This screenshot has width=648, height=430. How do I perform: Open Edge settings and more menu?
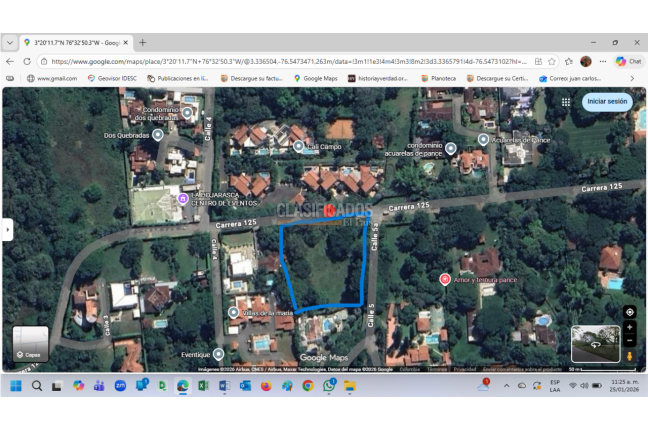pos(603,62)
